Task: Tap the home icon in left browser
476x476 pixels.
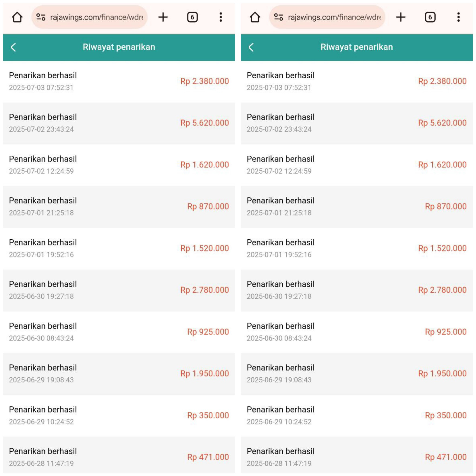Action: pos(17,17)
